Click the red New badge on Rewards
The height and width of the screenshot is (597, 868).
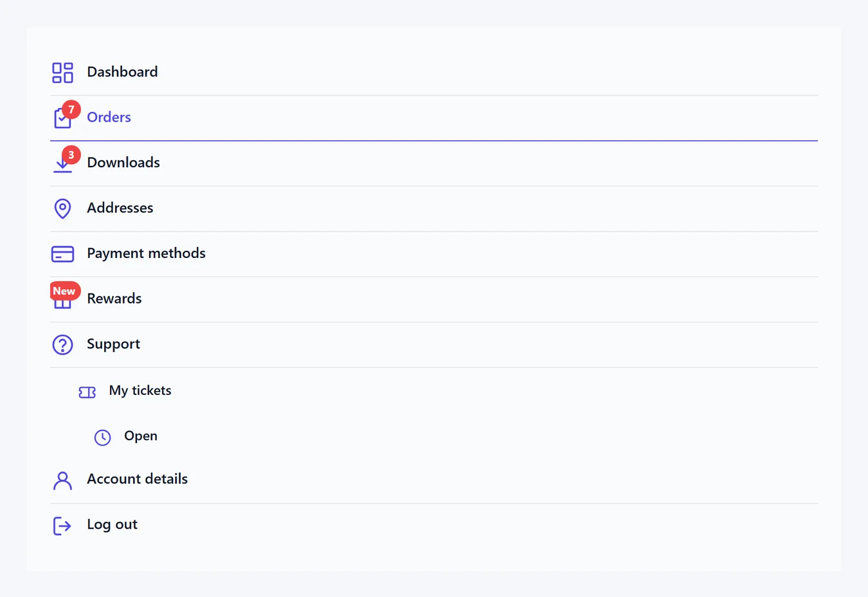coord(64,291)
